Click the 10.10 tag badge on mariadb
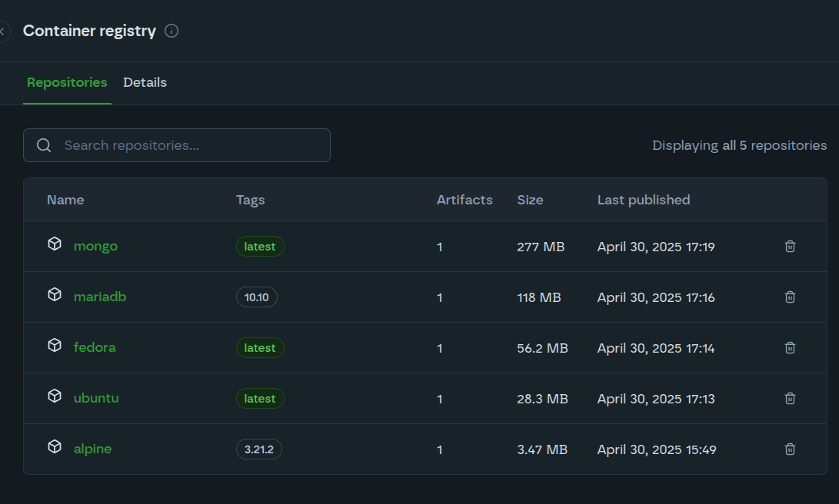 click(256, 297)
